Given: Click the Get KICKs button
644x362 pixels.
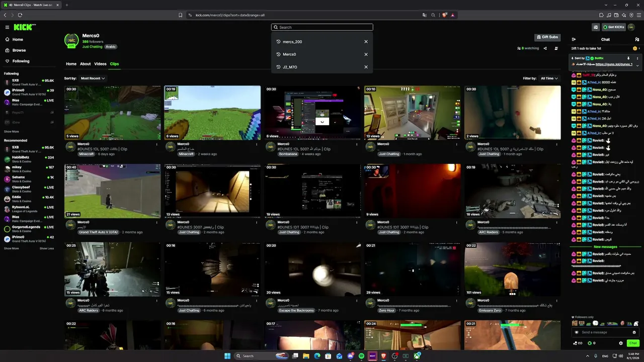Looking at the screenshot, I should [613, 27].
